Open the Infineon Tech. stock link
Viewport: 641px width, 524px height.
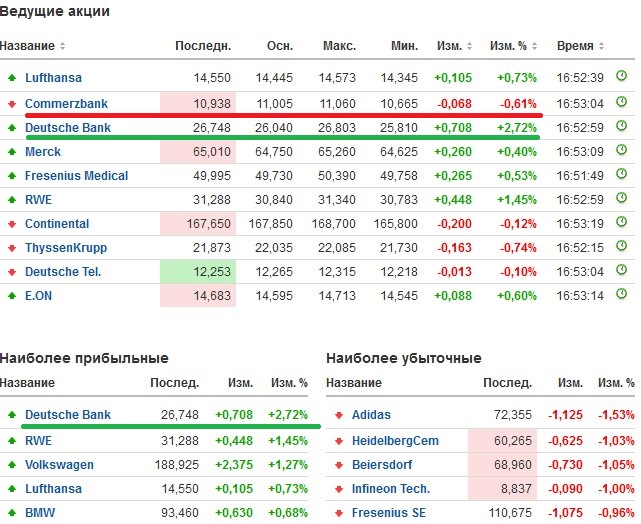pyautogui.click(x=391, y=489)
